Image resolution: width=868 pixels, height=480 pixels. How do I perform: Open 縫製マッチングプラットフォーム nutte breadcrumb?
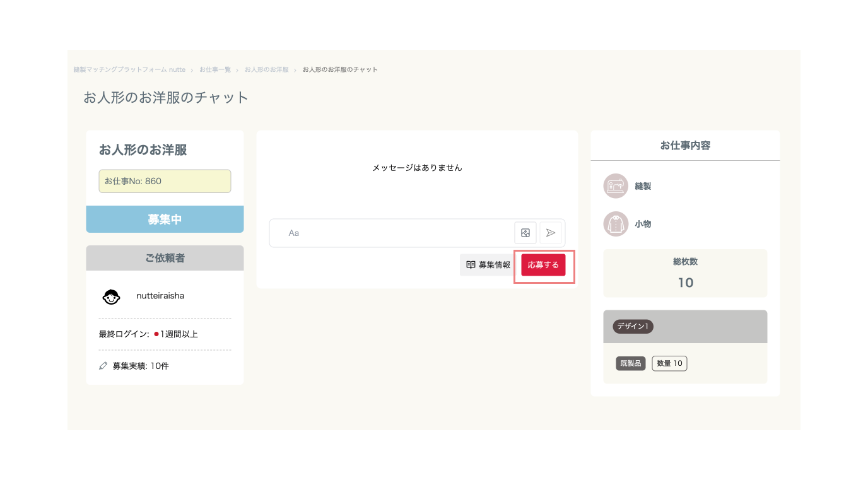tap(129, 69)
